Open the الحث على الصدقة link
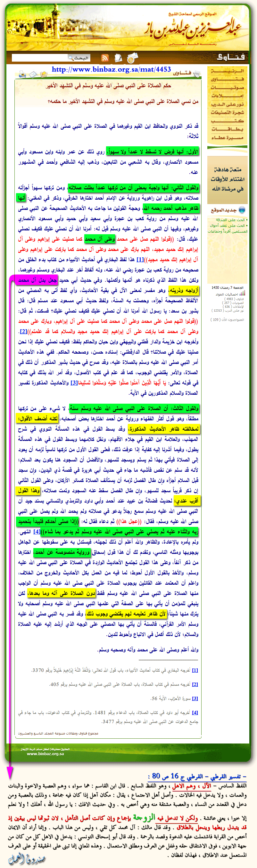 pos(230,220)
